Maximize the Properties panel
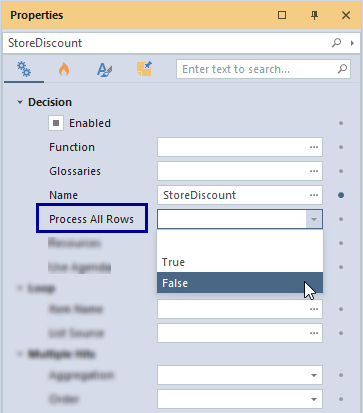363x413 pixels. 282,15
